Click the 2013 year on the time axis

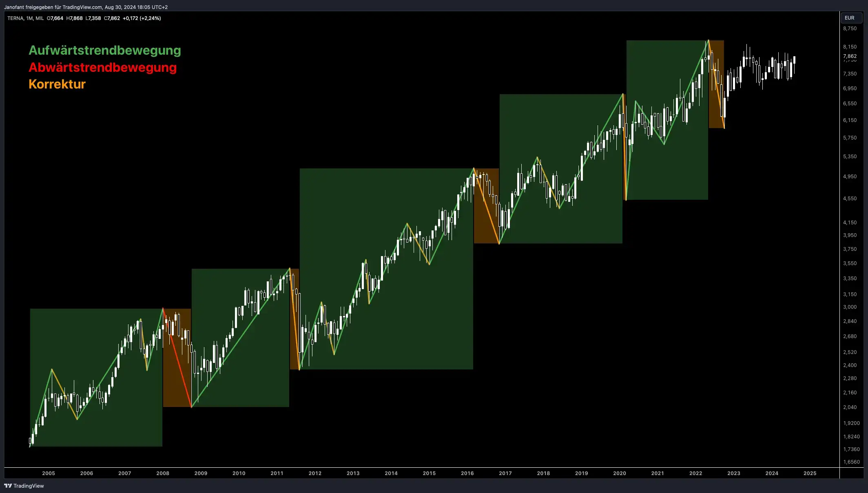tap(353, 473)
